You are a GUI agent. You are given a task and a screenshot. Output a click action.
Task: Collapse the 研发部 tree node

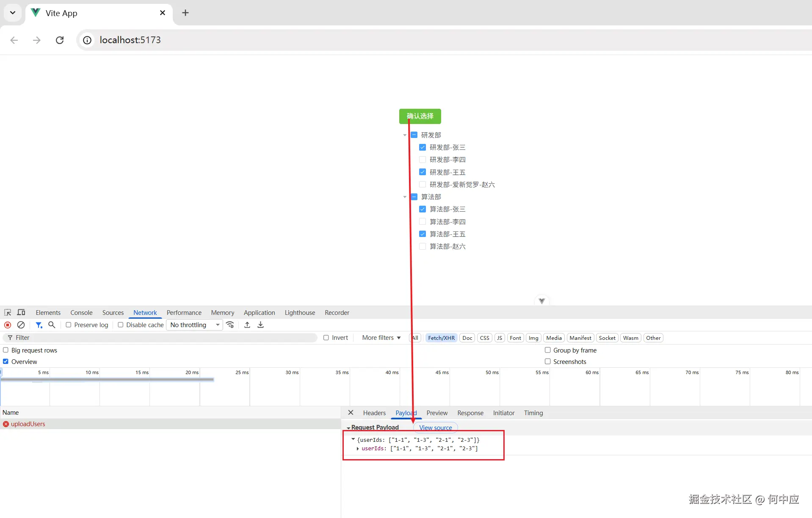point(405,135)
